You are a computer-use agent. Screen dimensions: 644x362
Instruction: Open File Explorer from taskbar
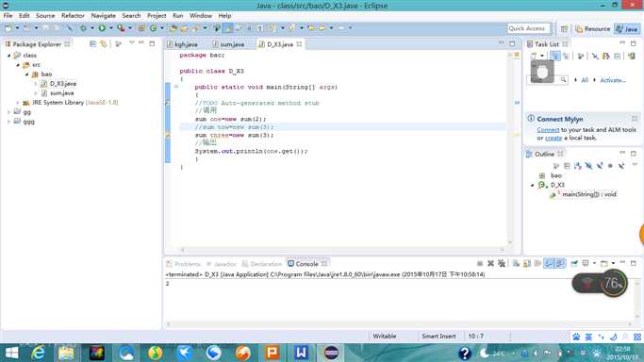[66, 353]
